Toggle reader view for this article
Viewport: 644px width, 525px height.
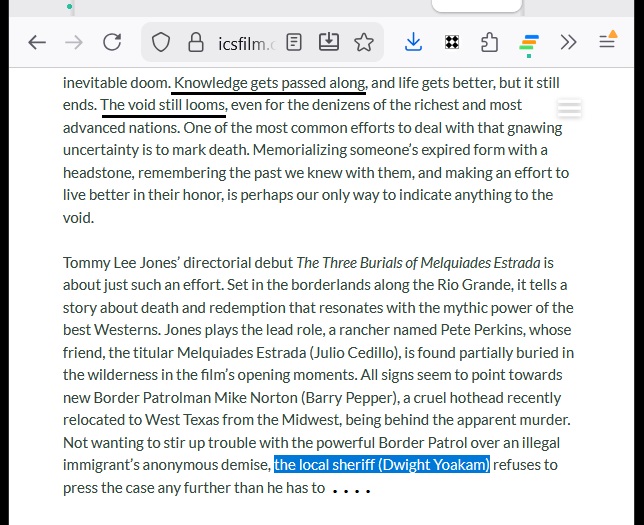click(294, 42)
